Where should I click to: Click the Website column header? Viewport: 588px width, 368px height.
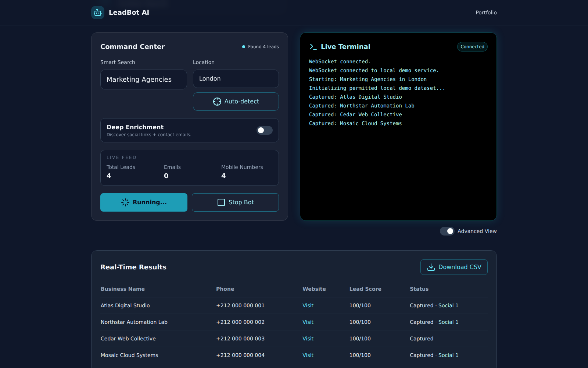(314, 289)
